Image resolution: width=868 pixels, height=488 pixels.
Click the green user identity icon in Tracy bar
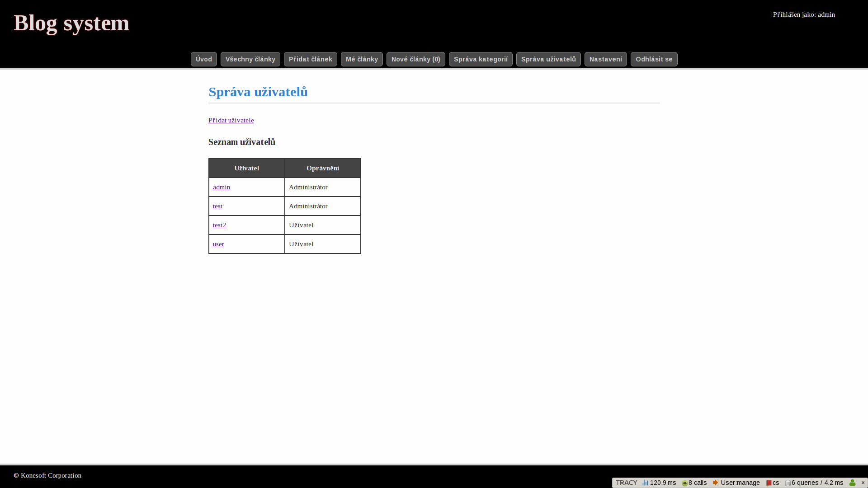pyautogui.click(x=852, y=483)
